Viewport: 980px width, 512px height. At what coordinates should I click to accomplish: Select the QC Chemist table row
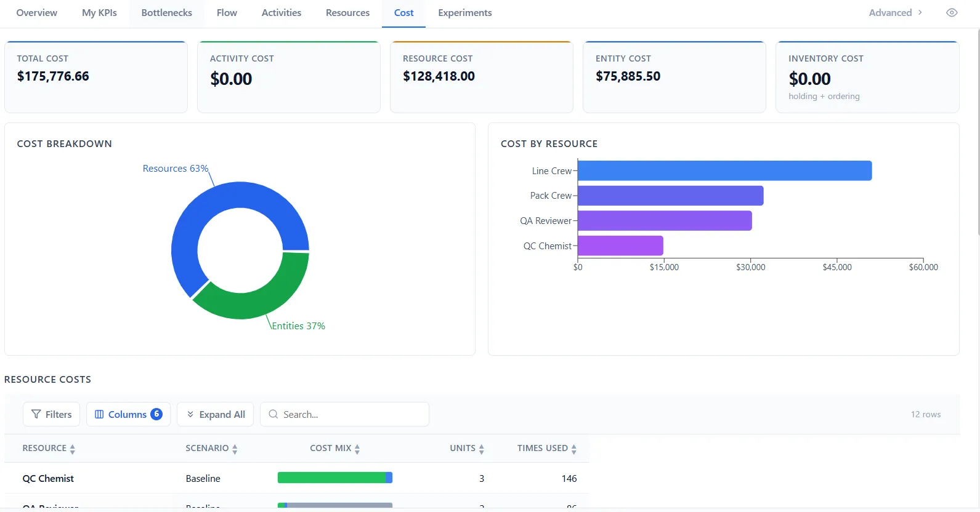click(297, 478)
